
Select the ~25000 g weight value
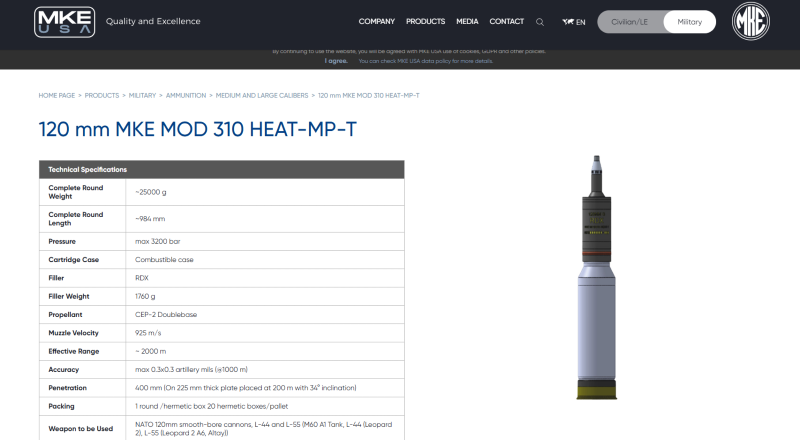click(x=151, y=192)
